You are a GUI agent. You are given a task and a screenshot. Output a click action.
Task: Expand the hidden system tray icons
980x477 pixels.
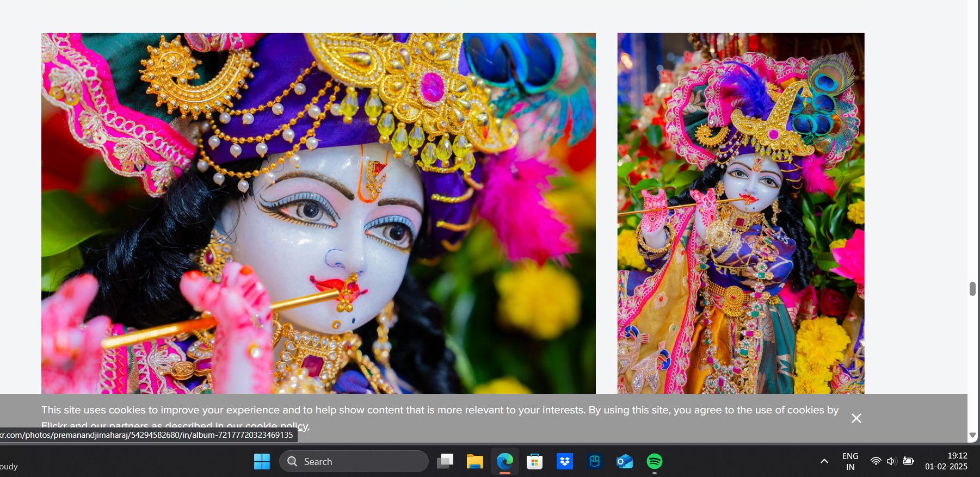tap(824, 462)
